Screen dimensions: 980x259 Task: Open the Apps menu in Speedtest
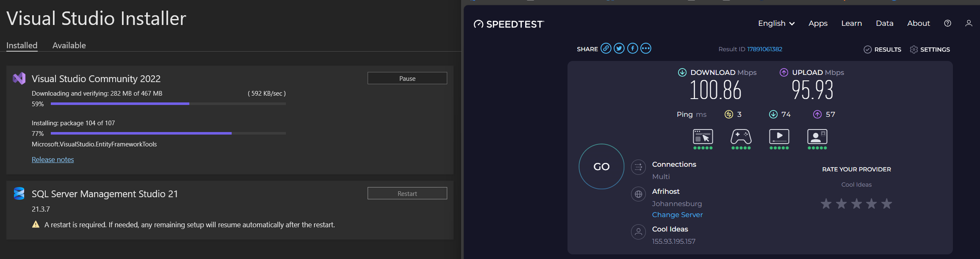[818, 23]
